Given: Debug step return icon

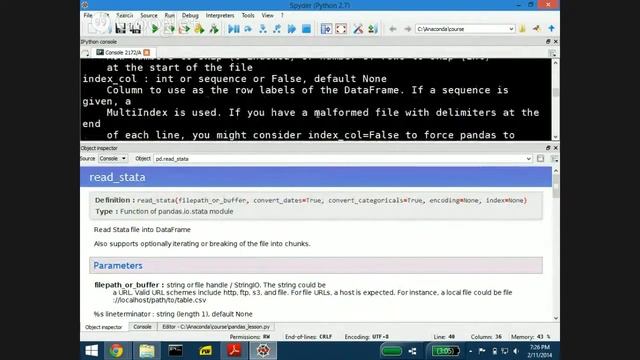Looking at the screenshot, I should click(x=277, y=29).
